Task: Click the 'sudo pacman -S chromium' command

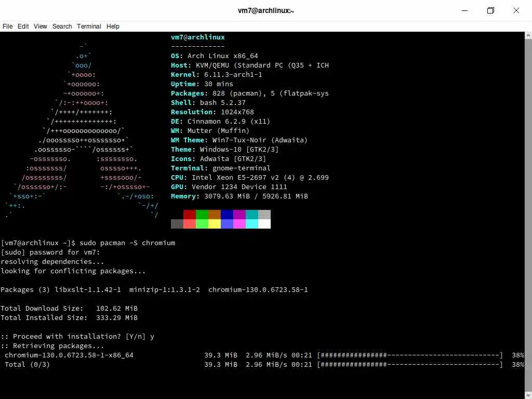Action: click(x=127, y=243)
